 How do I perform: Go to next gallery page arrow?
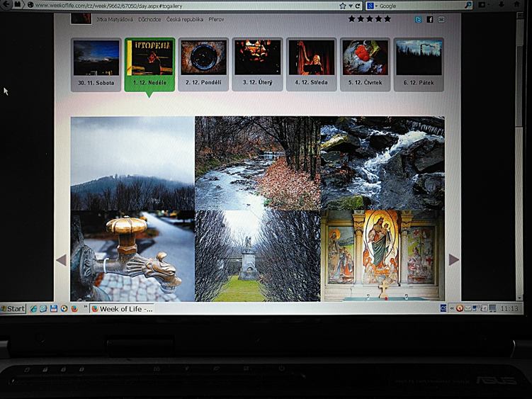click(x=453, y=259)
